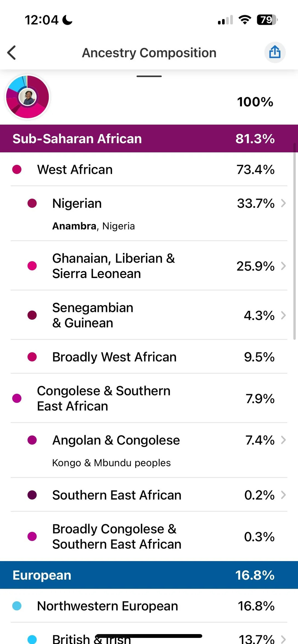The width and height of the screenshot is (298, 644).
Task: Open the Broadly West African row
Action: point(149,357)
